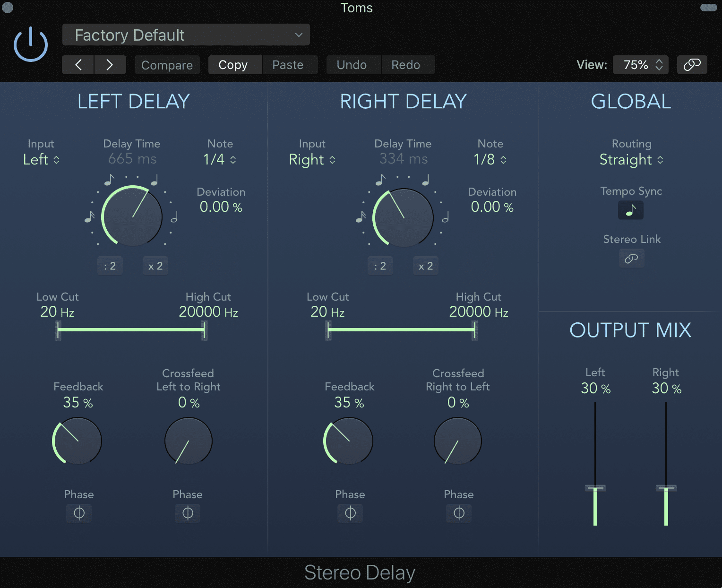This screenshot has width=722, height=588.
Task: Click Right Delay High Cut handle
Action: 474,330
